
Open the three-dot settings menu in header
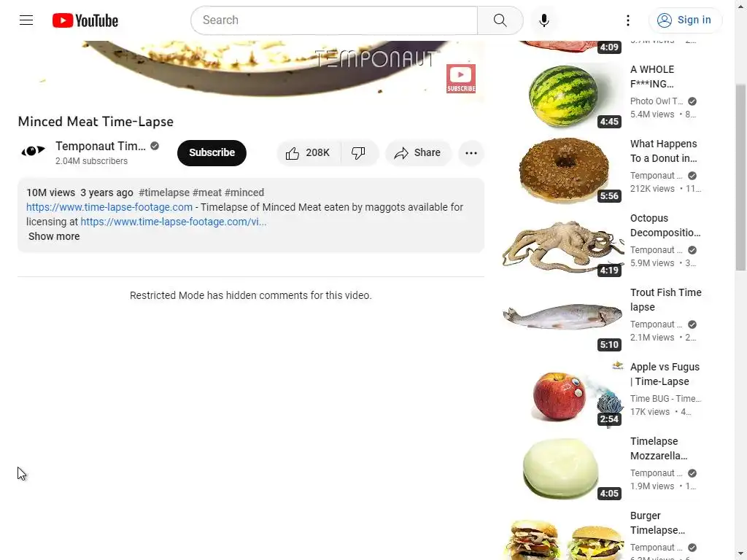tap(628, 20)
